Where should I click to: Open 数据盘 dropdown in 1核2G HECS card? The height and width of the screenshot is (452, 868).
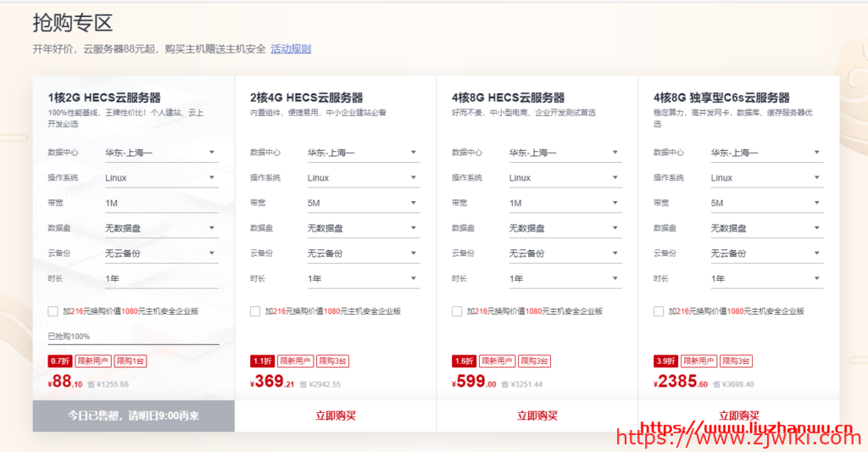point(162,228)
